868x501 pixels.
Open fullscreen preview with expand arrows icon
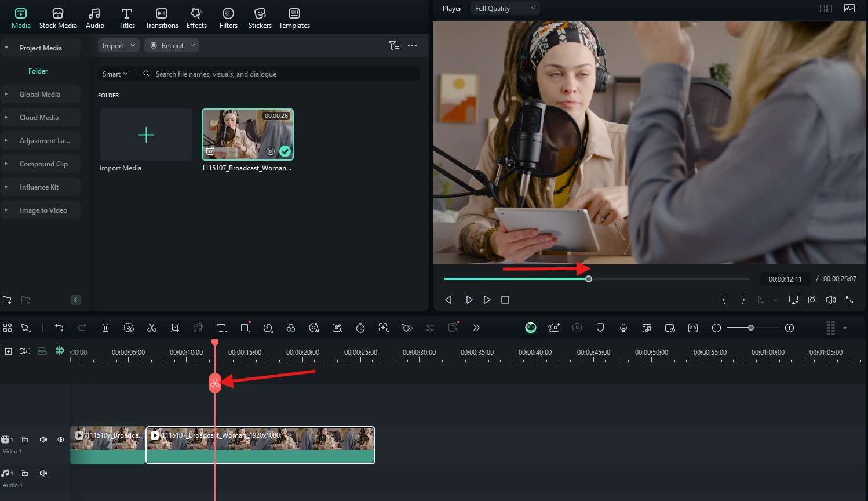pyautogui.click(x=849, y=300)
